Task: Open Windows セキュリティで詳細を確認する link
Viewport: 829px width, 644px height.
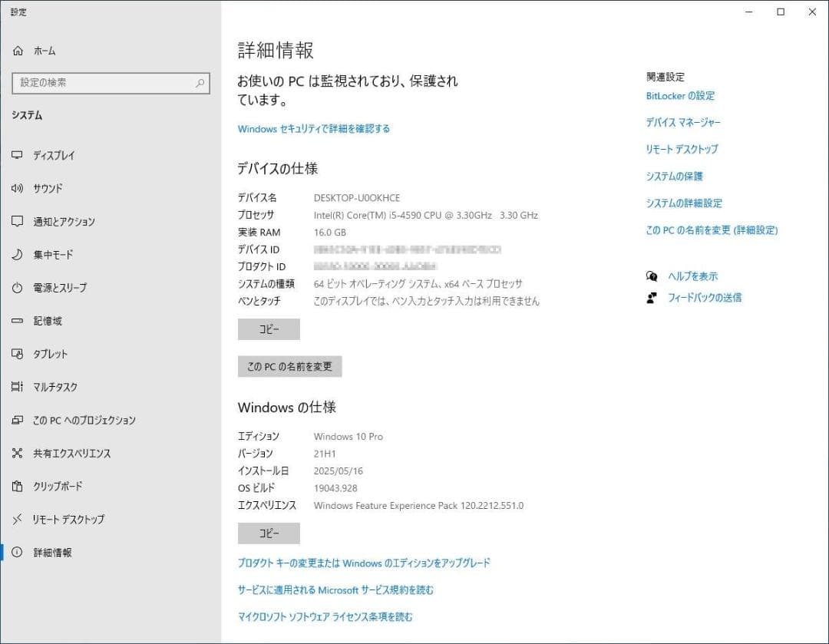Action: coord(312,128)
